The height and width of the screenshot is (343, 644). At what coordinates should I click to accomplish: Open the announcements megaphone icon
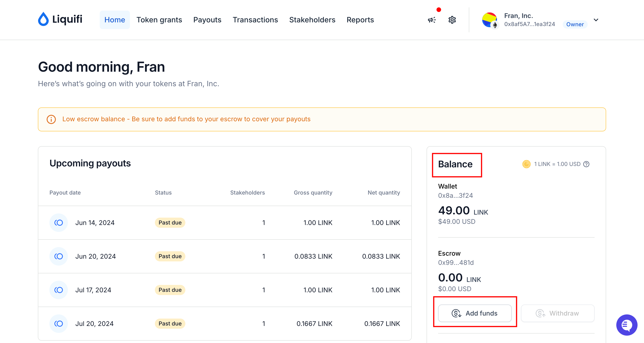click(432, 20)
